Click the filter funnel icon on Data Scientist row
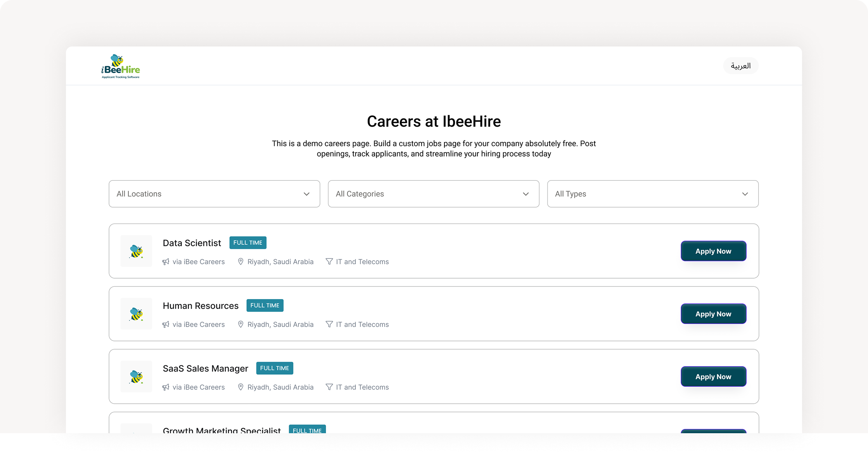868x458 pixels. 329,262
